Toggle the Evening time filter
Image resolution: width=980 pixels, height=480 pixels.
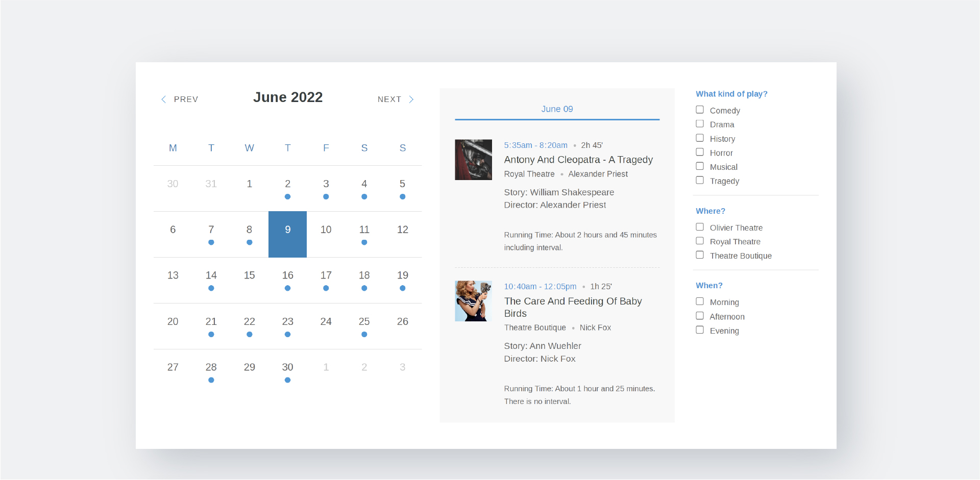(700, 331)
